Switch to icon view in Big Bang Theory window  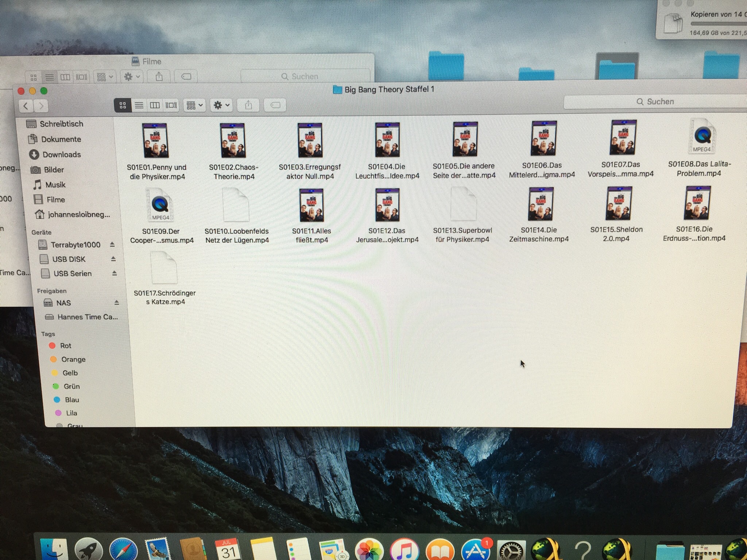(x=123, y=105)
